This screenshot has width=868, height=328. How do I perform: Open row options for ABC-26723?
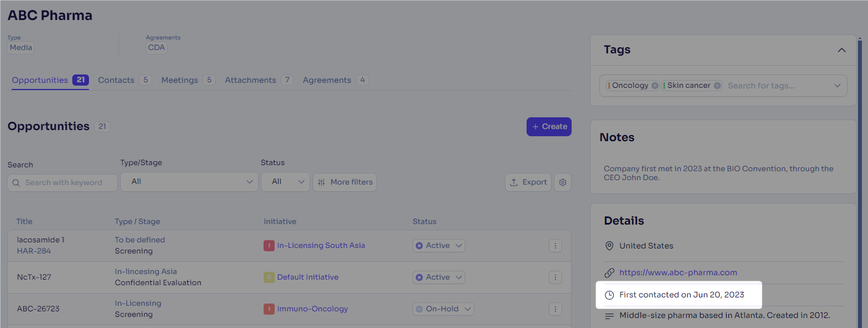point(555,309)
